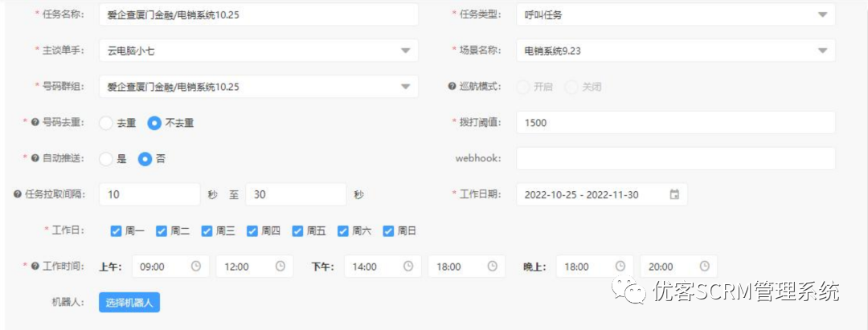Click help icon beside 任务拉取间隔 label
The width and height of the screenshot is (868, 330).
tap(17, 194)
